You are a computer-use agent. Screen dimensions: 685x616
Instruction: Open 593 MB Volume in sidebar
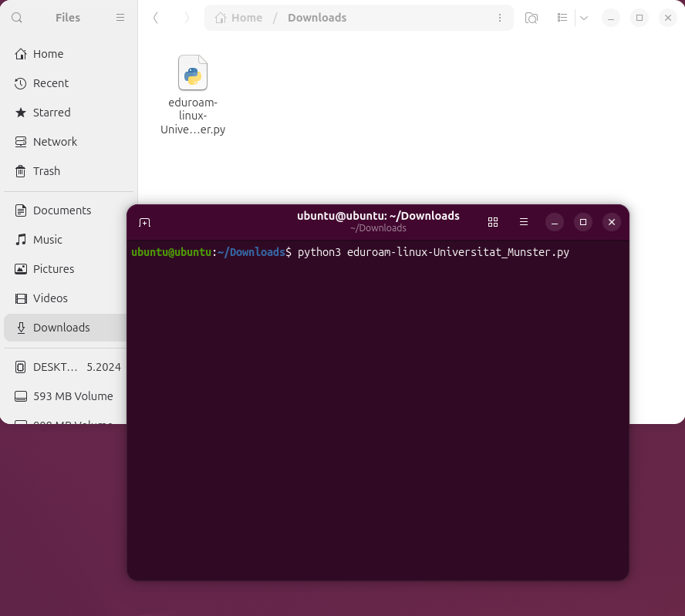(66, 396)
